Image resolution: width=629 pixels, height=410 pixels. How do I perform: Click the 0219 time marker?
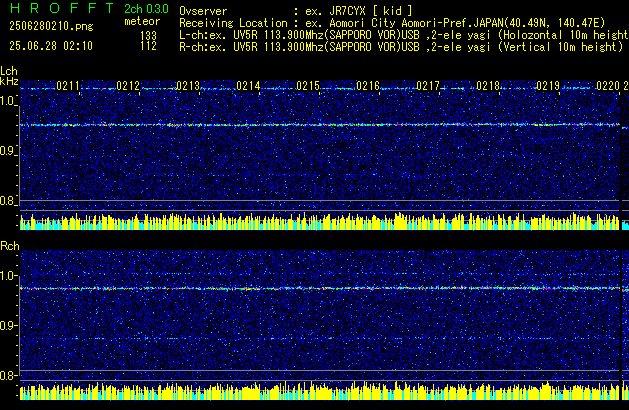(x=548, y=86)
